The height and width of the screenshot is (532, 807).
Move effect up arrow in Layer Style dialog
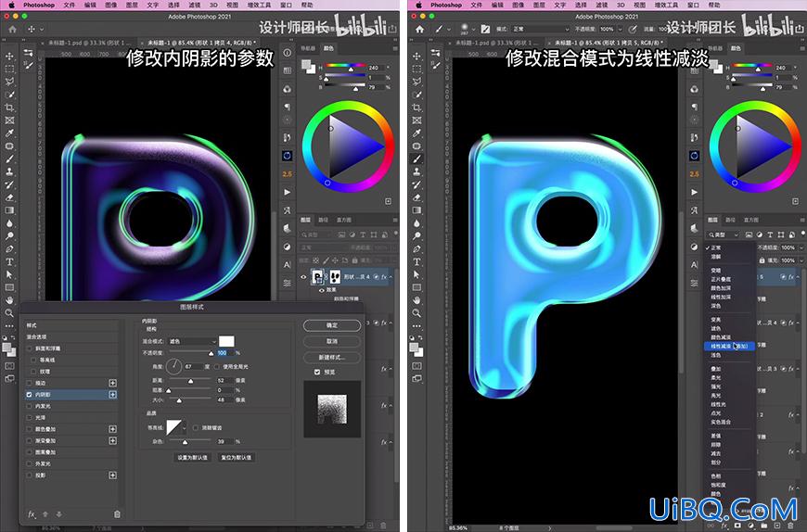click(45, 514)
